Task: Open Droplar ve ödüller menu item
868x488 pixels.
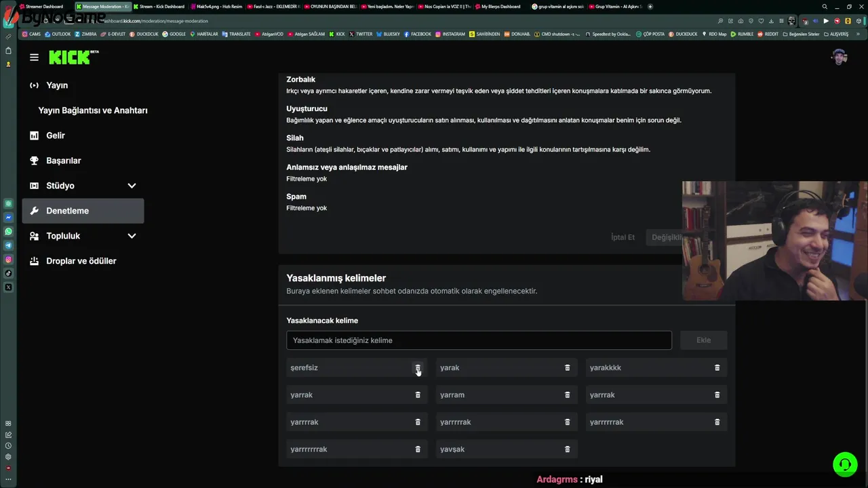Action: tap(81, 261)
